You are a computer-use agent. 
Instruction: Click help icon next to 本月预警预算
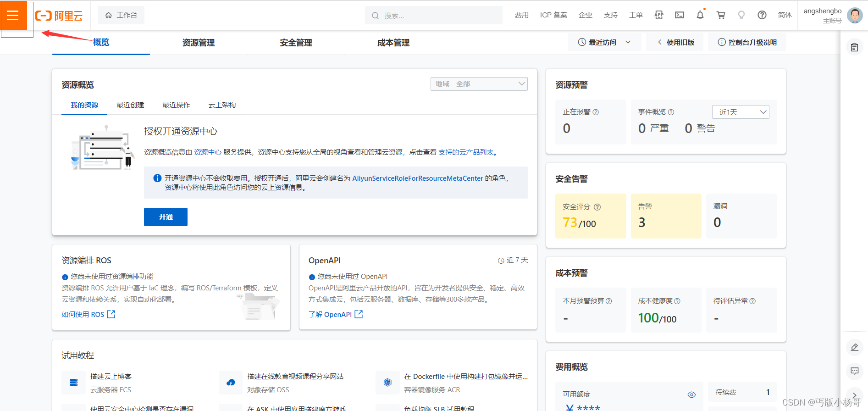609,301
